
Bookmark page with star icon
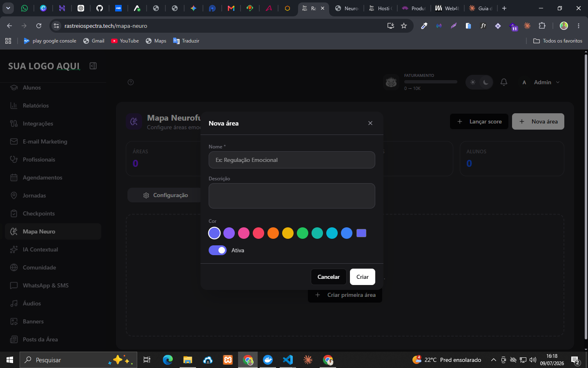point(404,26)
